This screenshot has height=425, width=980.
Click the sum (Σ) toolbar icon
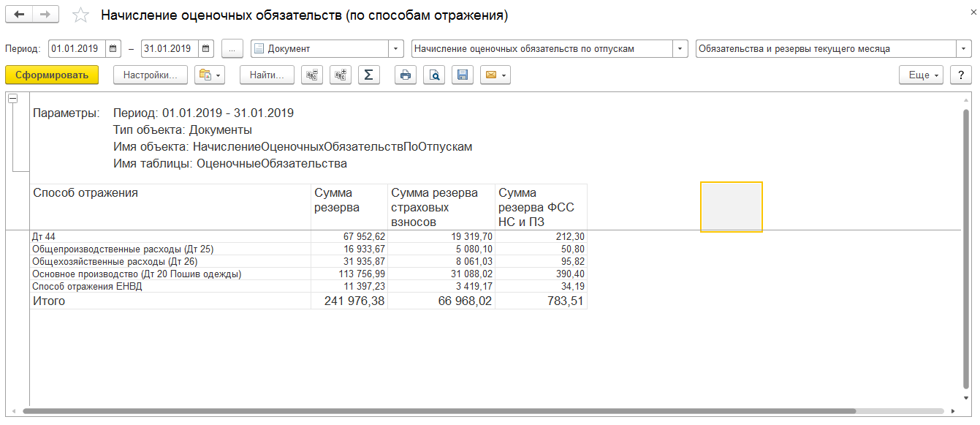(x=369, y=75)
